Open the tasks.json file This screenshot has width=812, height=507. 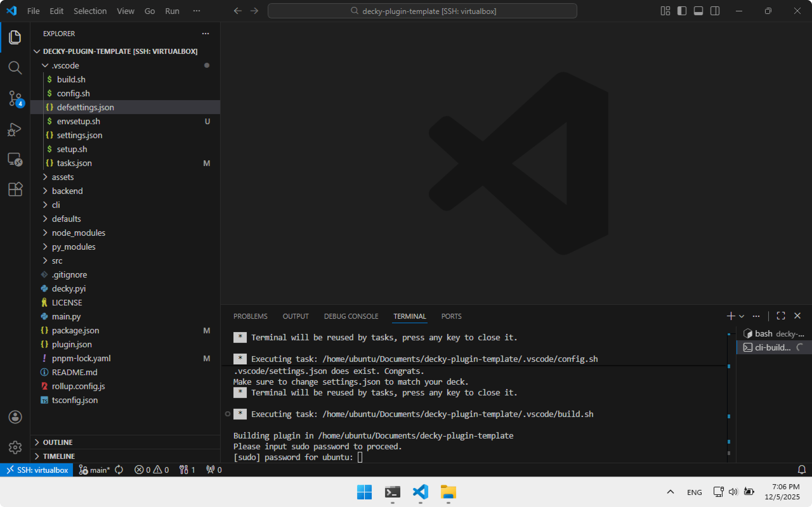pos(74,163)
